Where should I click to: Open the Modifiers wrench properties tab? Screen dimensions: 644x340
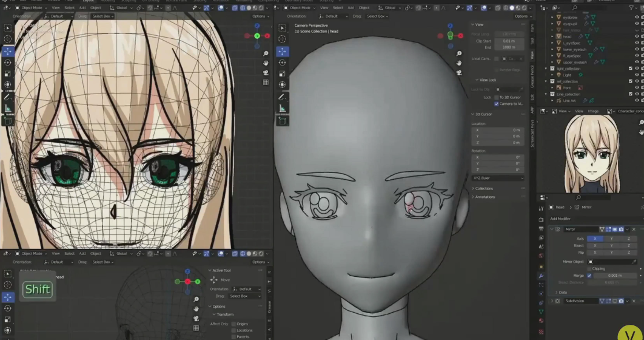coord(541,276)
